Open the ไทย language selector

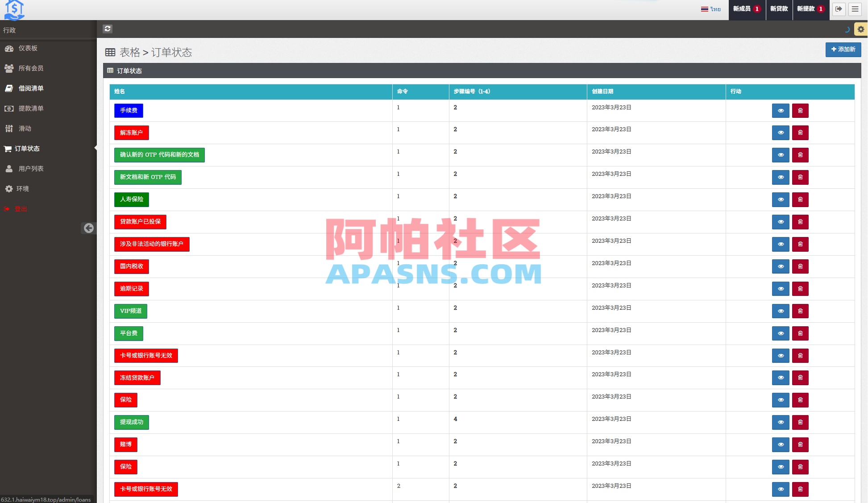point(711,8)
